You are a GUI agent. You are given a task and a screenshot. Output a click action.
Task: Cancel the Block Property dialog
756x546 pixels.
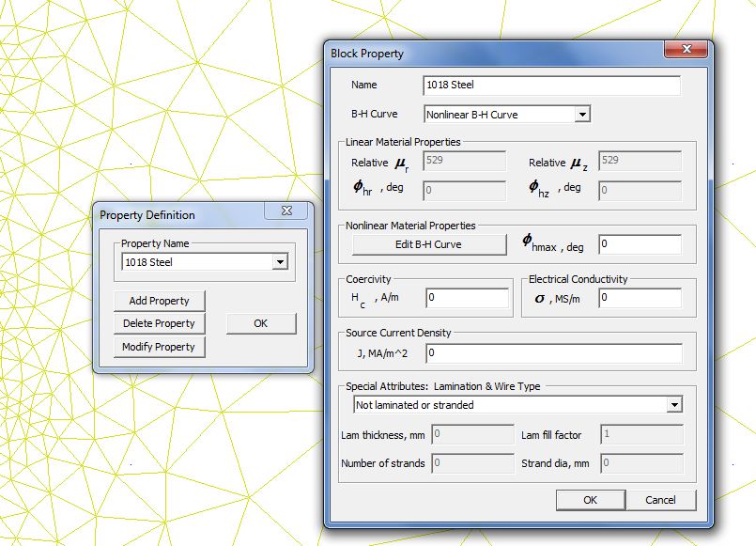click(x=661, y=500)
